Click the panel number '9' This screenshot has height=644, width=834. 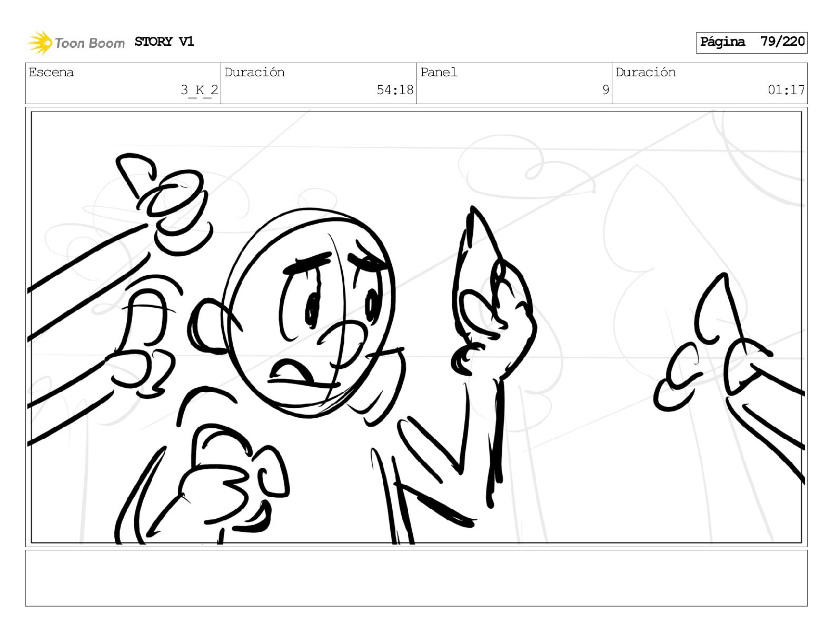click(x=605, y=90)
